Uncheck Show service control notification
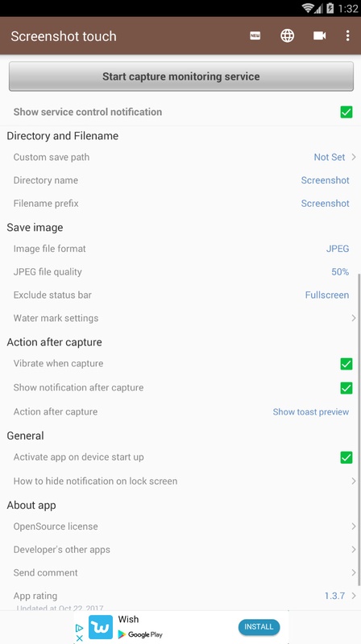 tap(346, 112)
